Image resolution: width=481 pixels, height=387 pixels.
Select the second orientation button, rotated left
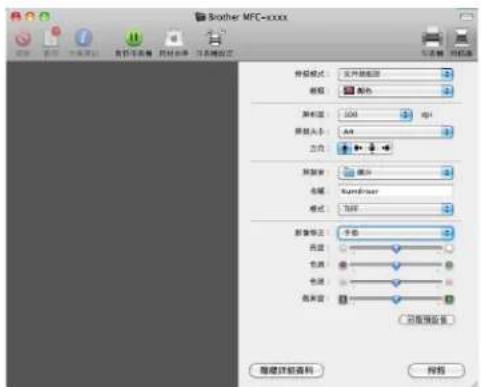(x=358, y=148)
